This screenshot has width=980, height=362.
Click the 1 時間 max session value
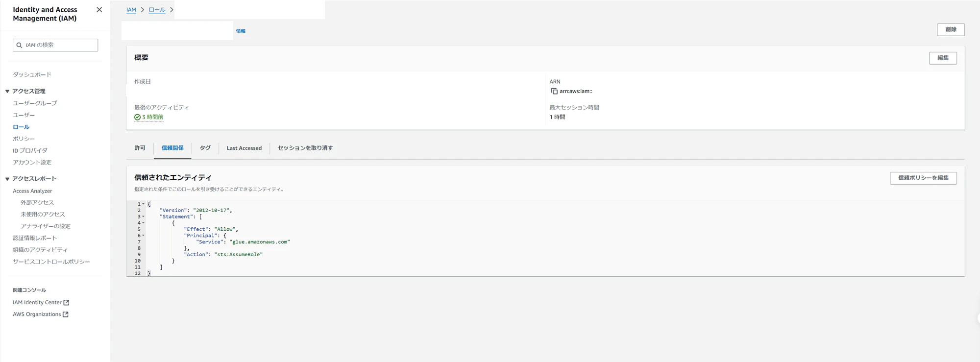pyautogui.click(x=557, y=117)
